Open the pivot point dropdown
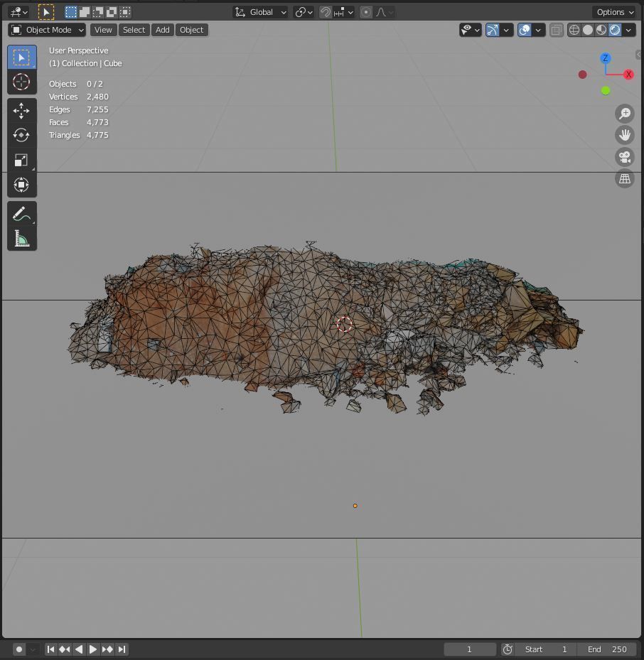The image size is (644, 660). [304, 12]
